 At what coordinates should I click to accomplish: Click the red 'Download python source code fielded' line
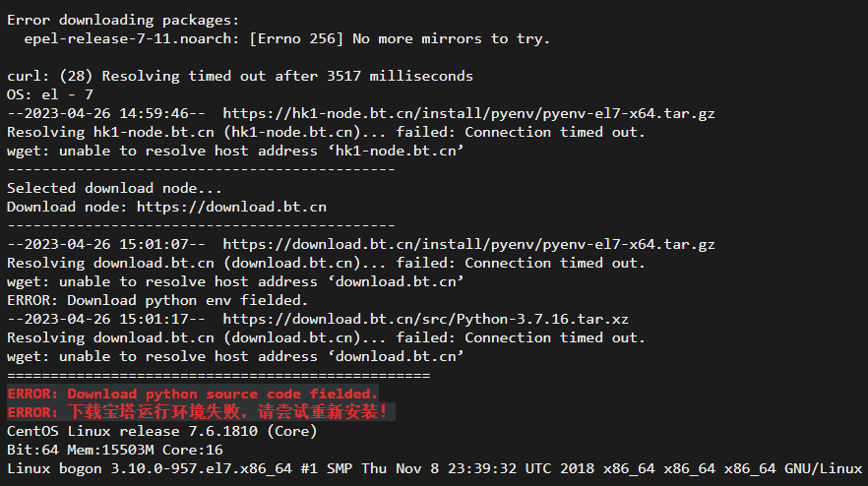click(193, 394)
